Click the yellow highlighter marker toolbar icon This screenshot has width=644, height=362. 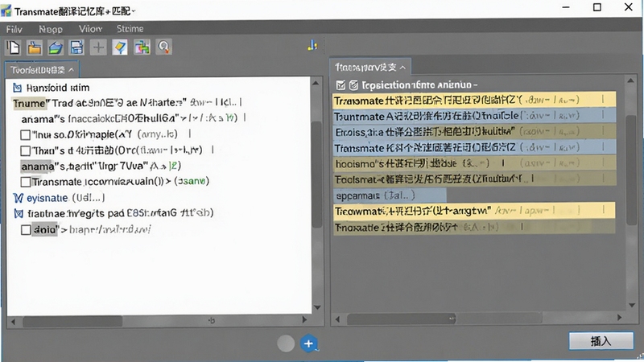click(120, 47)
